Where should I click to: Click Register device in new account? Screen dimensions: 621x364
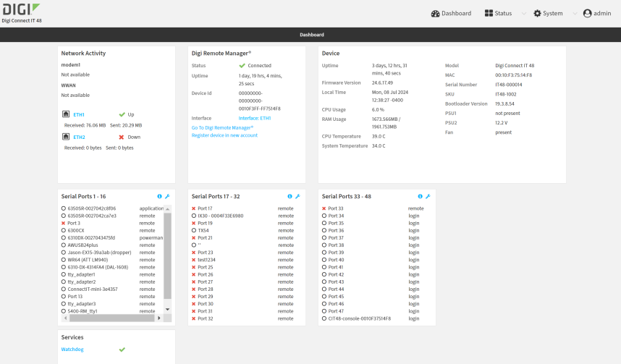[x=224, y=135]
